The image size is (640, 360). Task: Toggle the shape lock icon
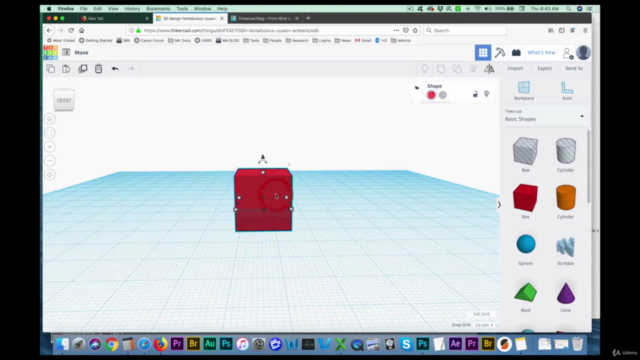(x=475, y=94)
